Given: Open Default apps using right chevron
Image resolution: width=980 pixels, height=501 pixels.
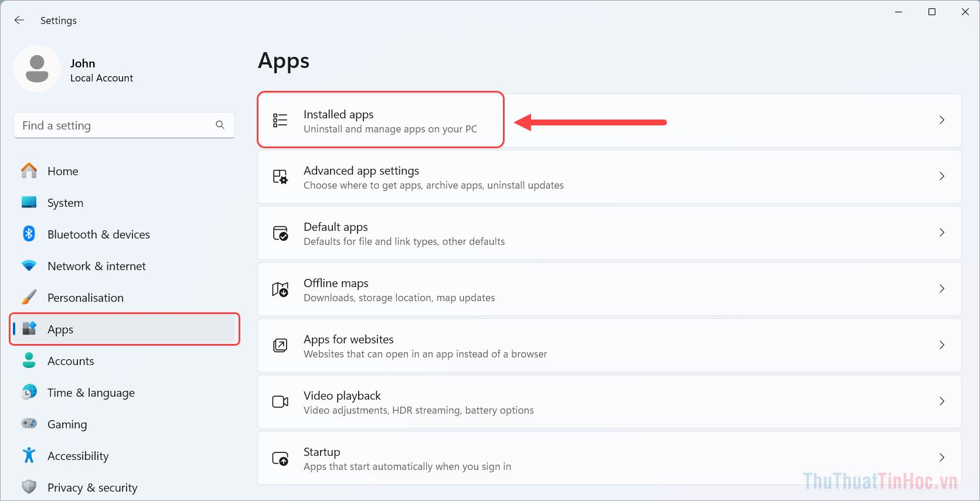Looking at the screenshot, I should (x=942, y=232).
